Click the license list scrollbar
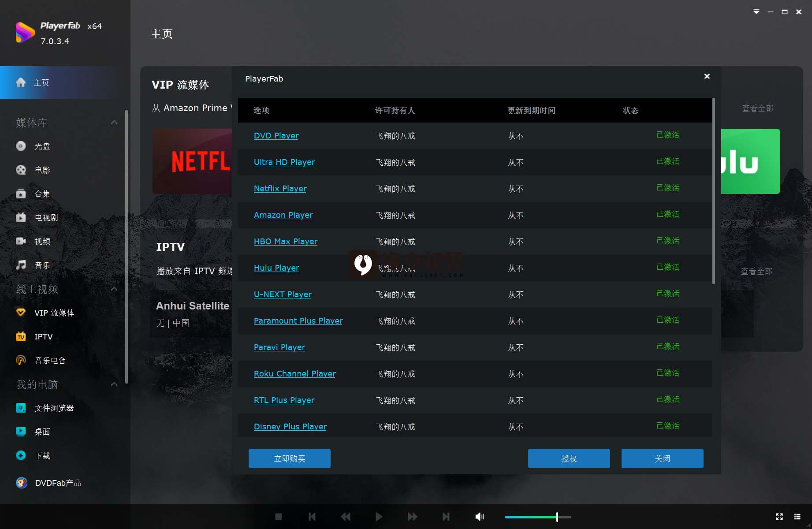The height and width of the screenshot is (529, 812). pos(714,191)
